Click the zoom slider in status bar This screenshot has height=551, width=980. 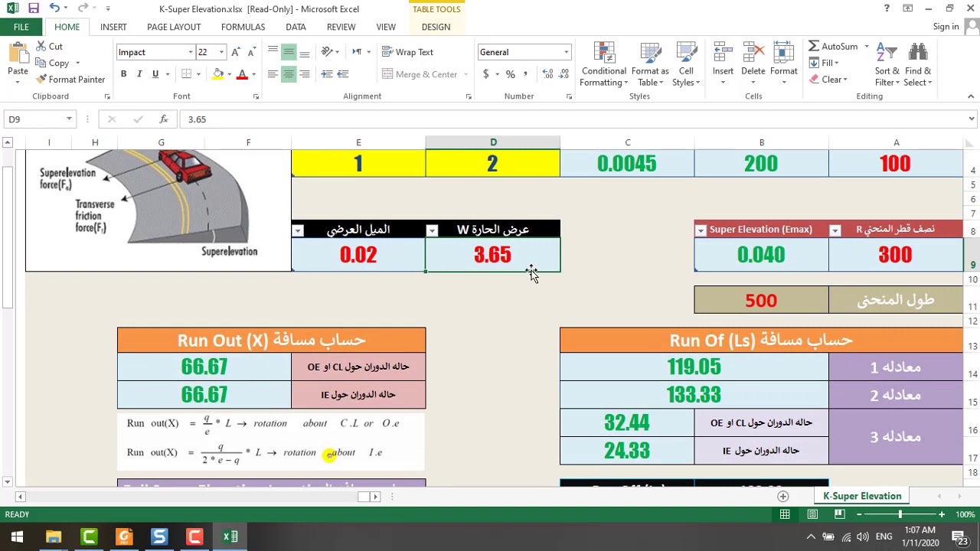pyautogui.click(x=900, y=514)
